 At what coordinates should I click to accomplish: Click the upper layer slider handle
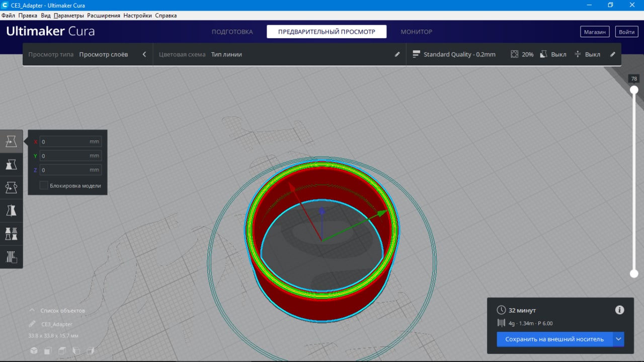pyautogui.click(x=634, y=90)
